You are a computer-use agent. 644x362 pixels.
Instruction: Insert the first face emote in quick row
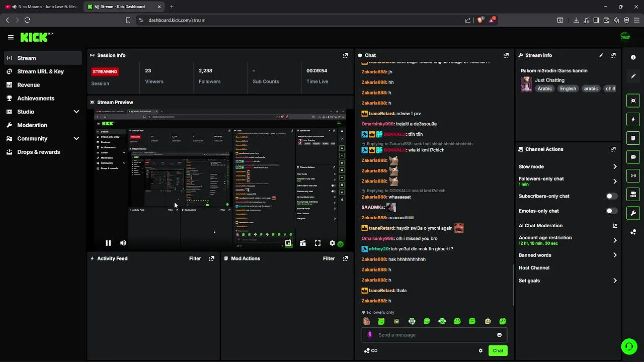point(366,321)
